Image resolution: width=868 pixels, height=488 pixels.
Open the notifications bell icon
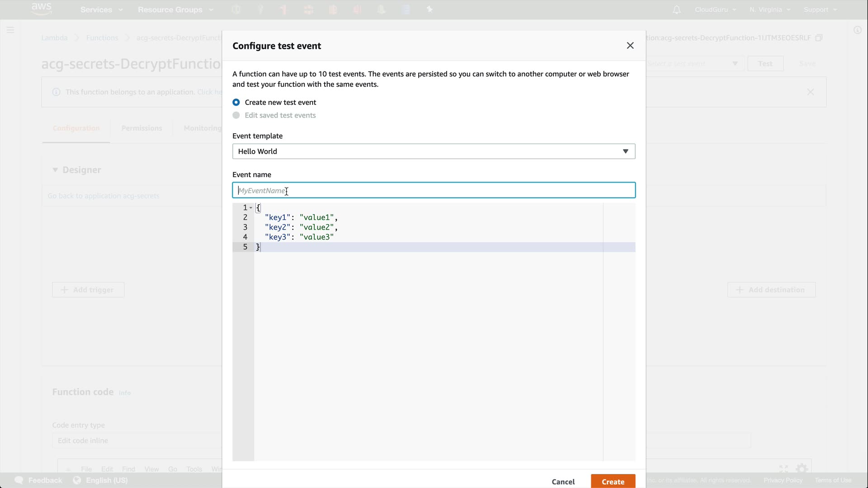point(676,10)
